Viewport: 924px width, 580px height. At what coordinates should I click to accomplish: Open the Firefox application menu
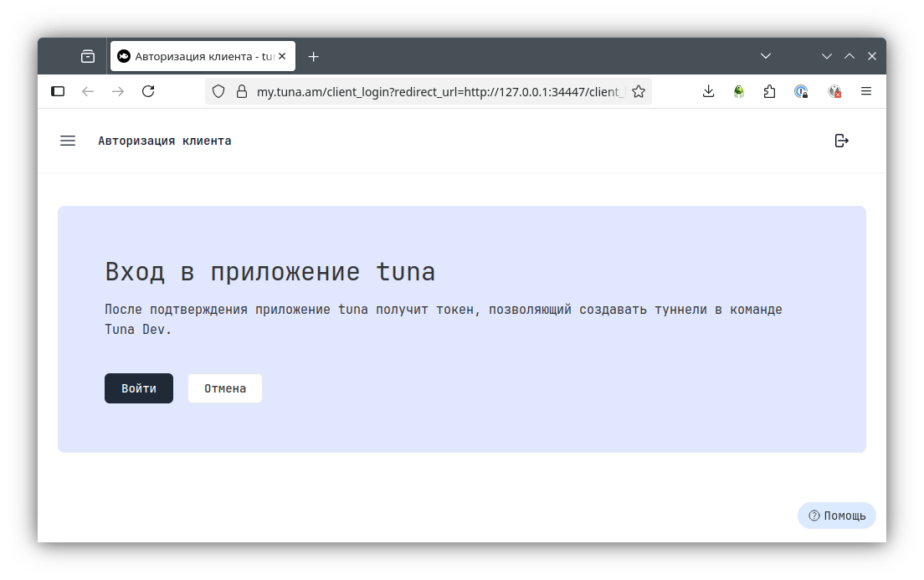pos(866,91)
